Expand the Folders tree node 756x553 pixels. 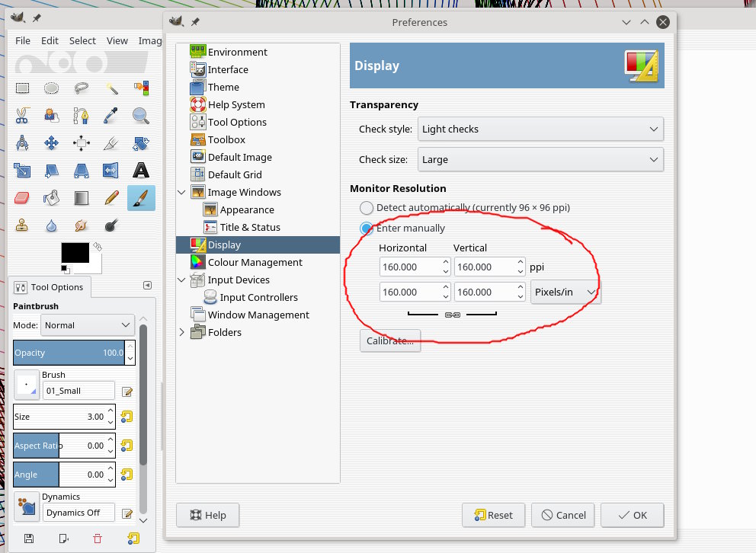coord(182,332)
